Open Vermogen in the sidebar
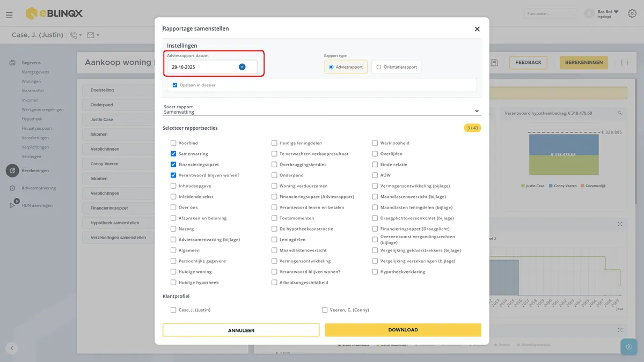The width and height of the screenshot is (644, 362). tap(32, 157)
